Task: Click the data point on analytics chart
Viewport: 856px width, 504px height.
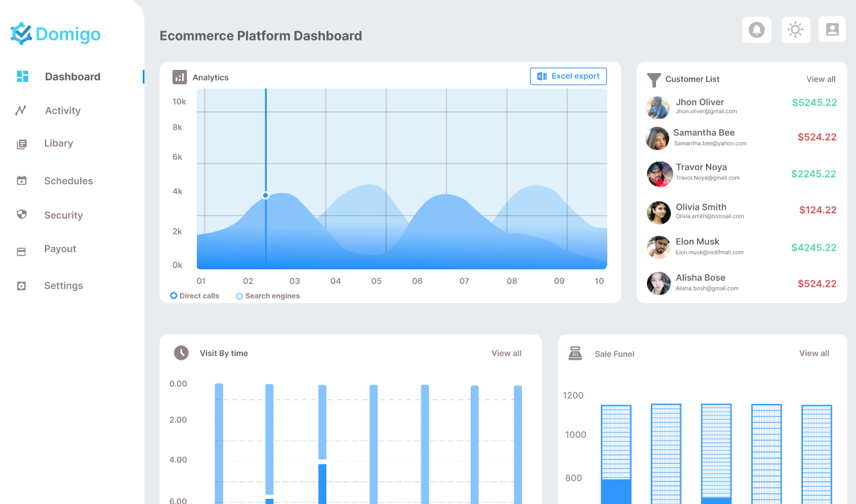Action: coord(265,196)
